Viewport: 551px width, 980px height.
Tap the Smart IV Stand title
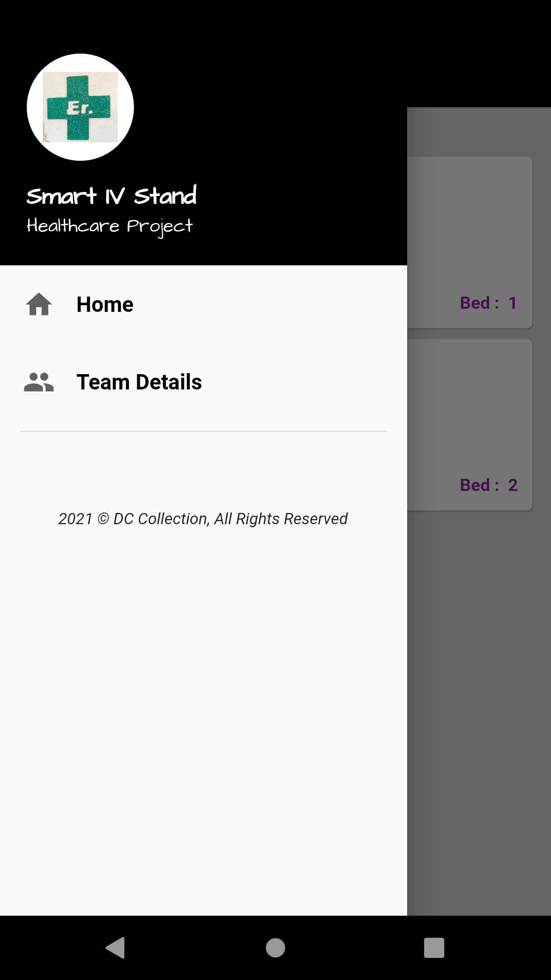tap(112, 195)
